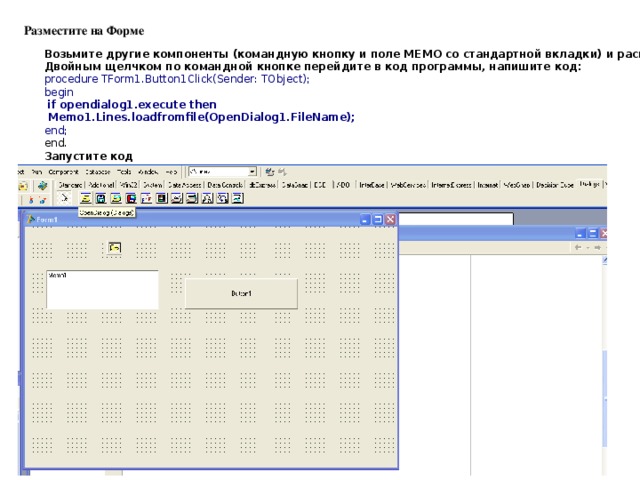The width and height of the screenshot is (640, 480).
Task: Expand the Back history dropdown arrow
Action: [x=588, y=247]
